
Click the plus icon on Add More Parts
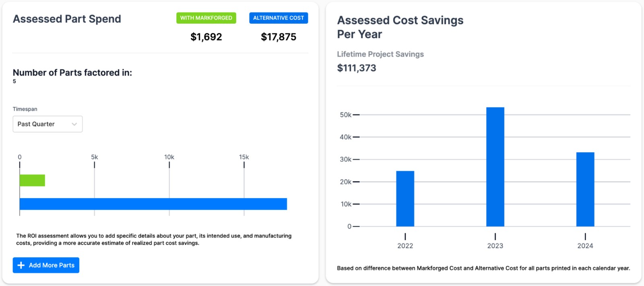coord(21,265)
